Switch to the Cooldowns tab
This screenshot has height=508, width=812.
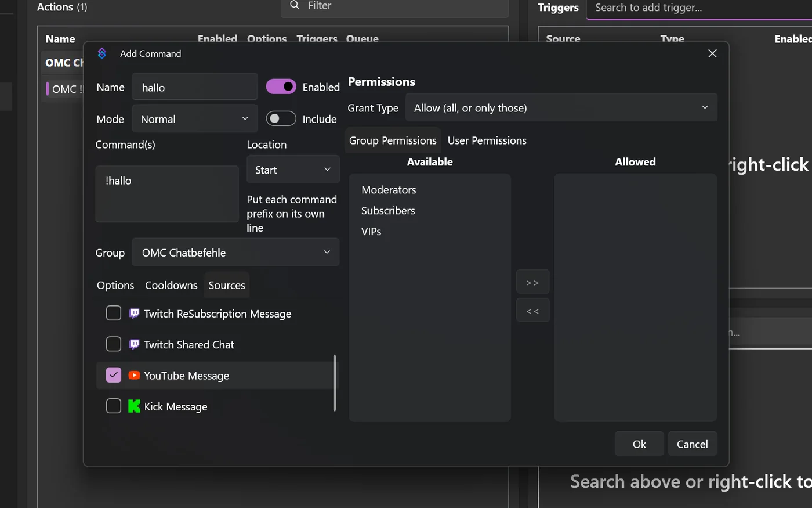pos(171,285)
